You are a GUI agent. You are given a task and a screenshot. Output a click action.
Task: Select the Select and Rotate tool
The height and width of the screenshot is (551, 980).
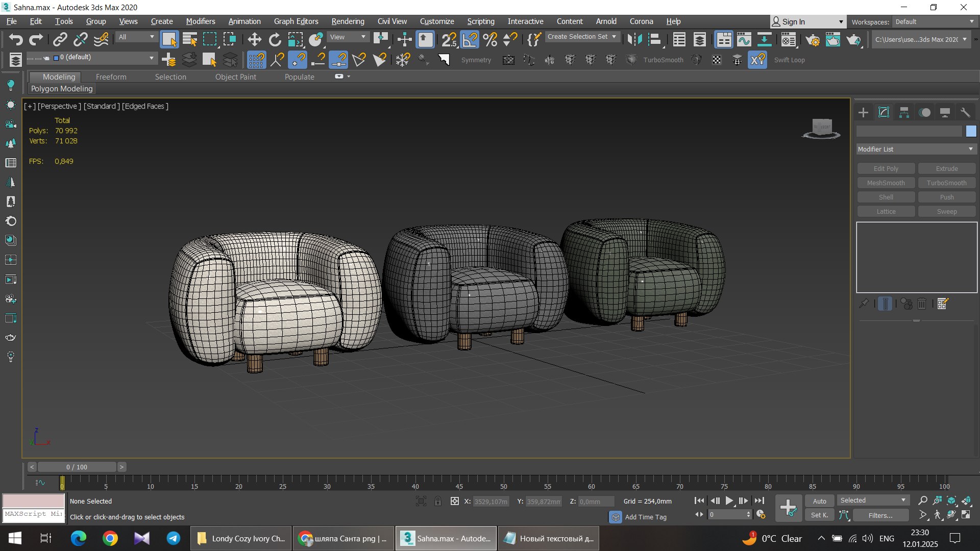point(275,39)
